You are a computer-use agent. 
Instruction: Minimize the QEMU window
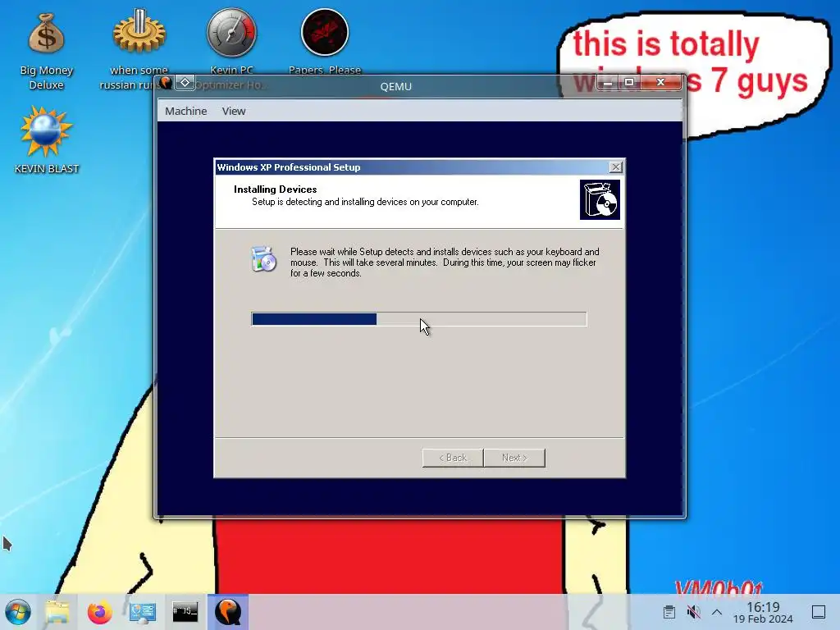click(608, 83)
